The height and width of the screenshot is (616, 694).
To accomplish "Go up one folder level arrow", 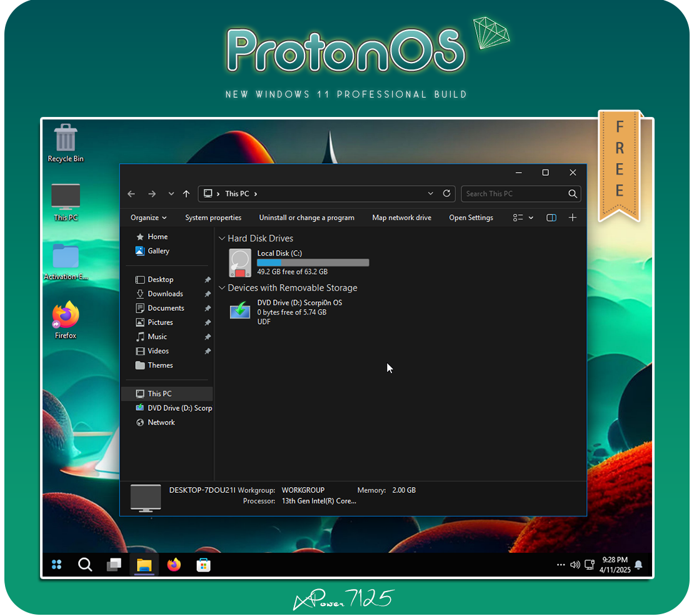I will pos(186,194).
